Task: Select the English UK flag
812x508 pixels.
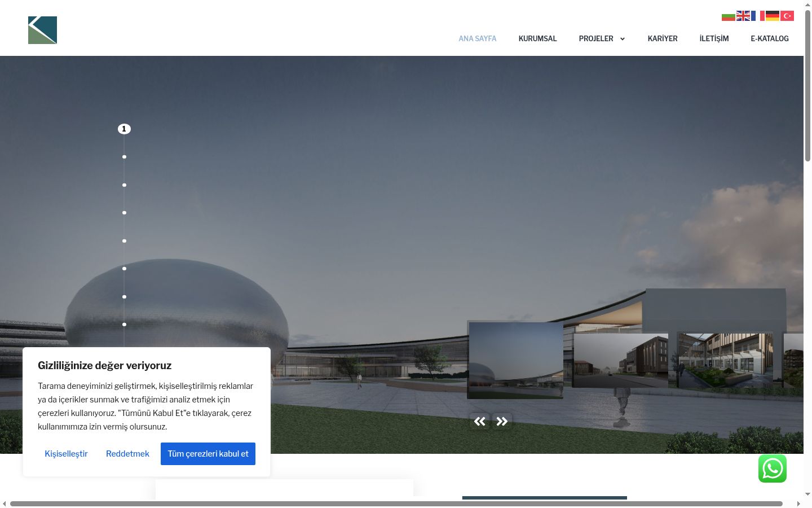Action: (743, 16)
